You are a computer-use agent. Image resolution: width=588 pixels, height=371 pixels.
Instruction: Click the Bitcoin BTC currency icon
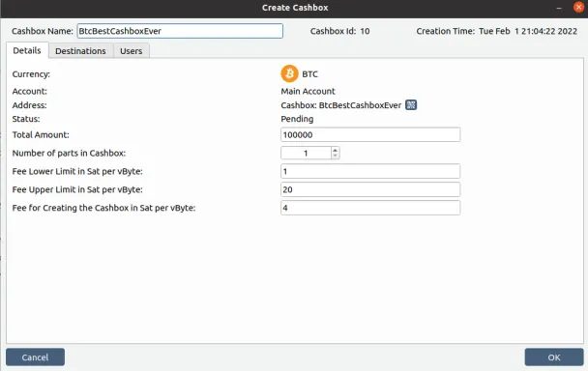[x=289, y=73]
